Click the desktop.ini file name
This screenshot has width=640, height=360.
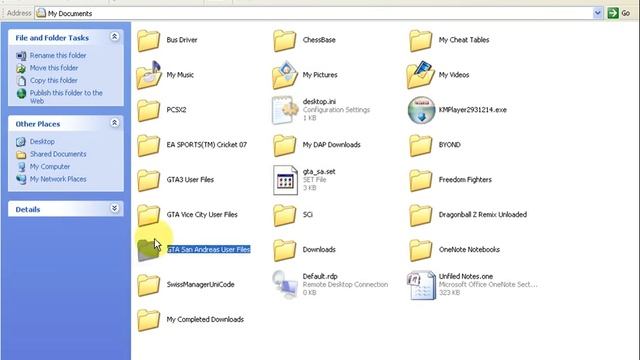319,101
